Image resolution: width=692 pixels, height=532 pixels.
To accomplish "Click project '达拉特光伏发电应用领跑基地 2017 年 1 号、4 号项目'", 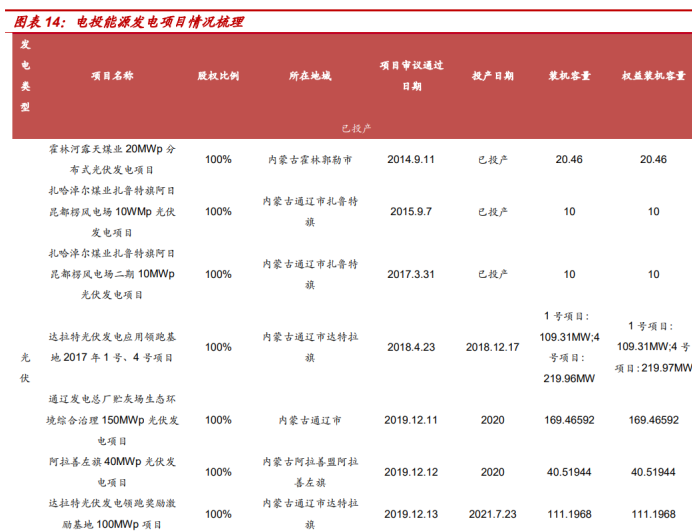I will coord(112,347).
